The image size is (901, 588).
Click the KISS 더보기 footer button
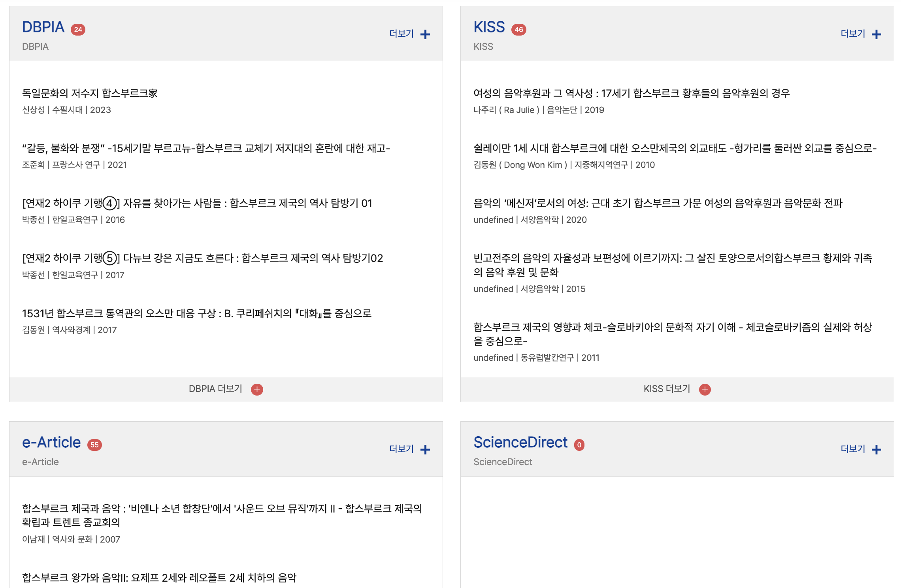pos(677,389)
